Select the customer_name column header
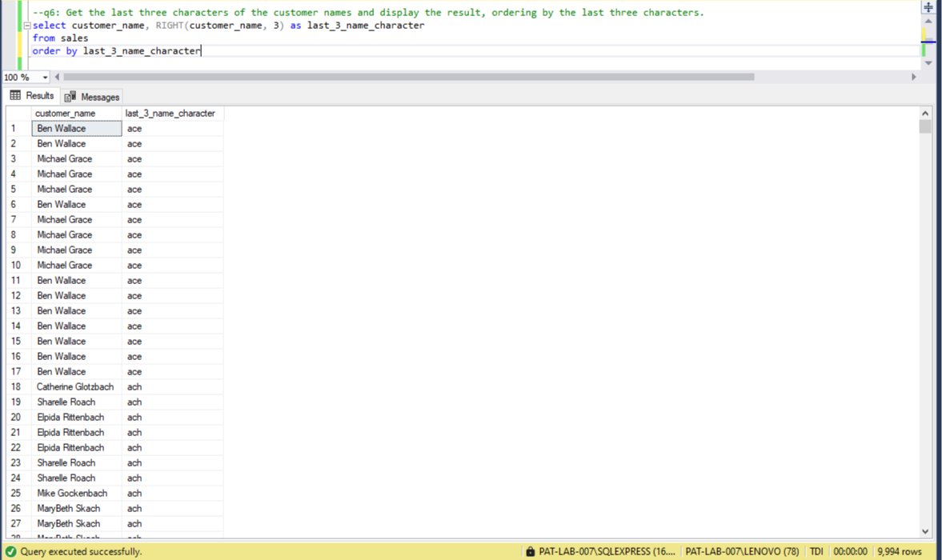Screen dimensions: 942x560 pos(76,114)
